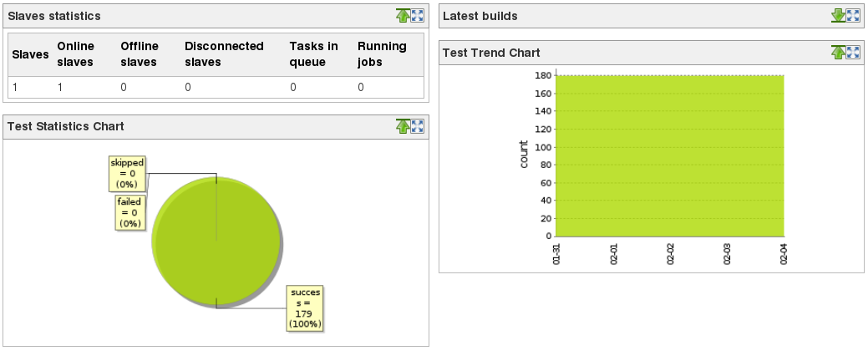Maximize the Slaves statistics portlet

[418, 16]
